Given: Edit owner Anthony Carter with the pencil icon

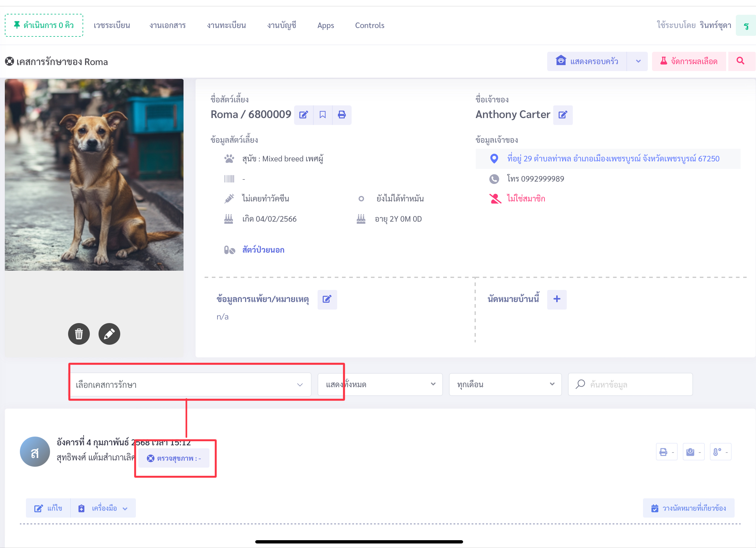Looking at the screenshot, I should pos(563,115).
